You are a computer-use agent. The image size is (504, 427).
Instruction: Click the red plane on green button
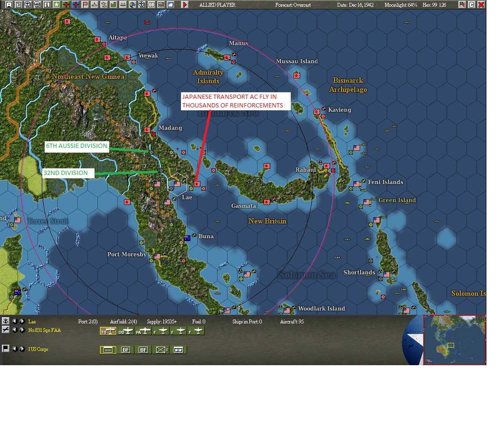[66, 4]
